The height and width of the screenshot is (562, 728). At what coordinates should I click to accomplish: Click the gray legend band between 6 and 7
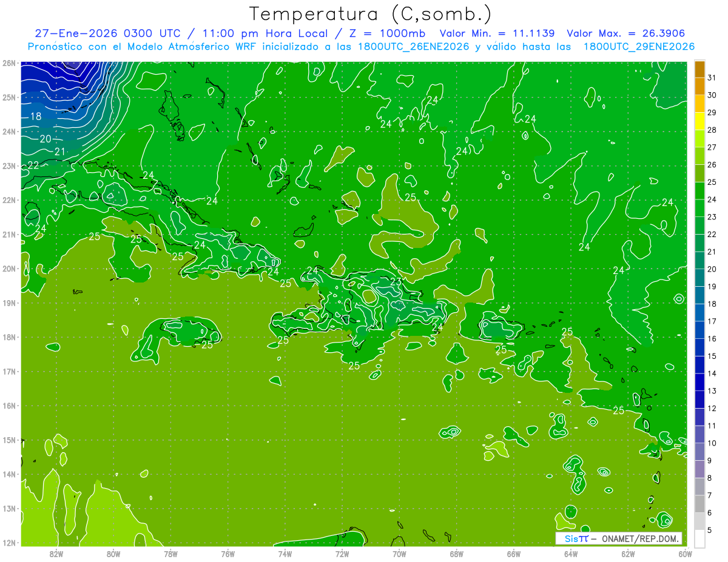point(699,504)
